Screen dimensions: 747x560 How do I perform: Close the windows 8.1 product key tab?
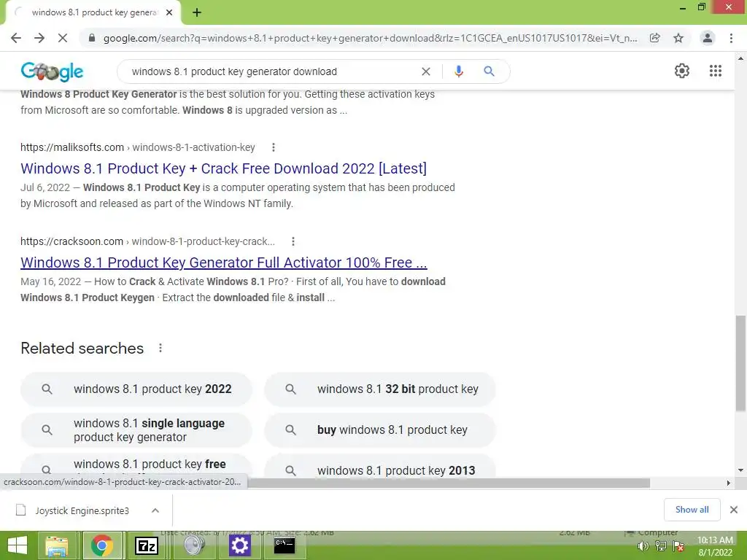(x=169, y=13)
